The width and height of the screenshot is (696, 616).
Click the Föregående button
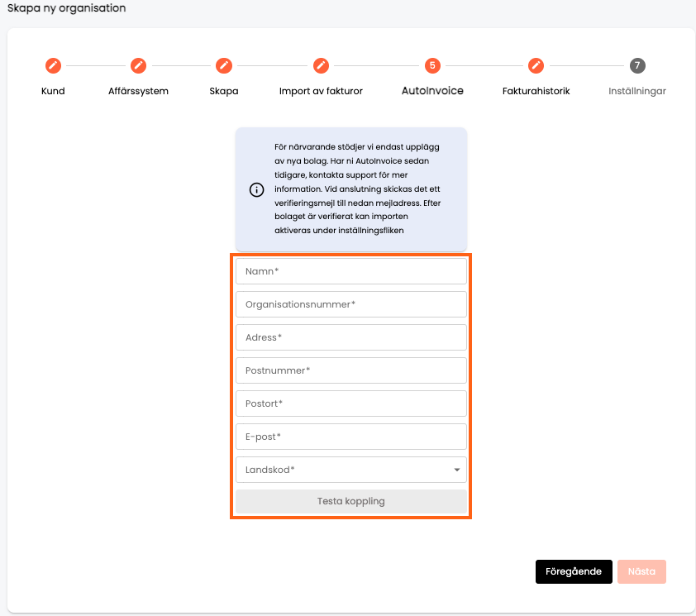(x=574, y=571)
